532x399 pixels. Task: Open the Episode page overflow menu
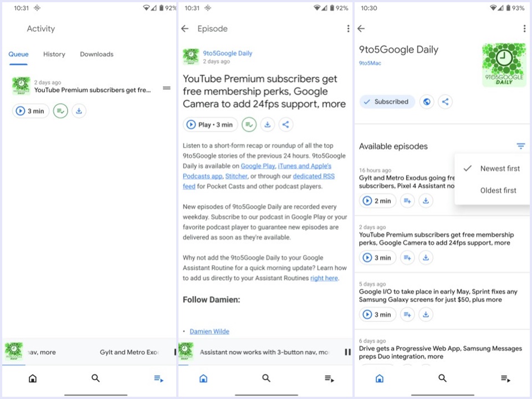click(x=348, y=28)
